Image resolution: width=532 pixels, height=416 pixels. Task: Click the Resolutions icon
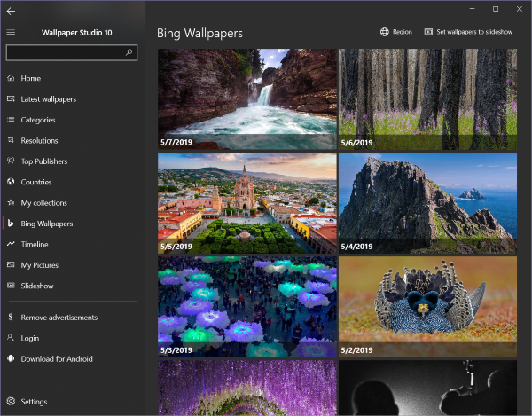click(11, 140)
